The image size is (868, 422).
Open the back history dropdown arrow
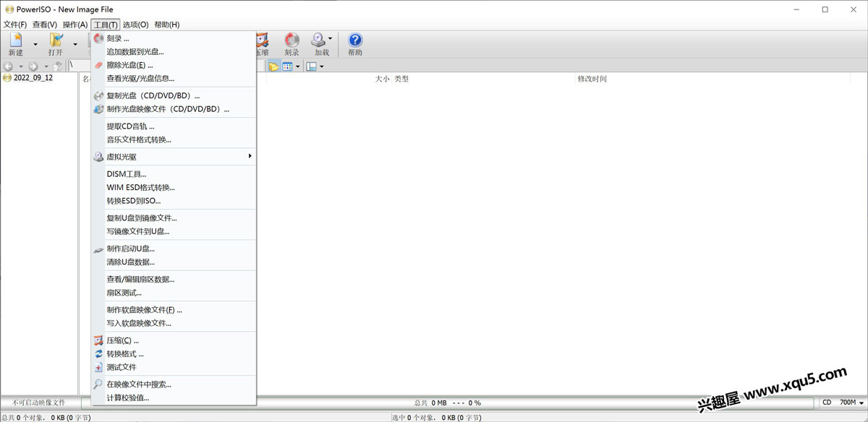[x=20, y=66]
